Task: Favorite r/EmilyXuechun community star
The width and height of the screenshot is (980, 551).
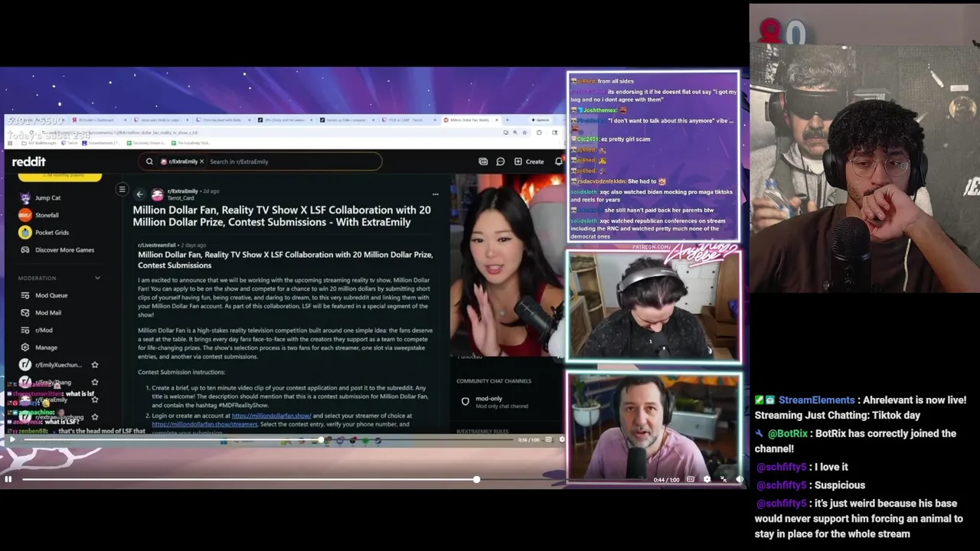Action: [x=95, y=365]
